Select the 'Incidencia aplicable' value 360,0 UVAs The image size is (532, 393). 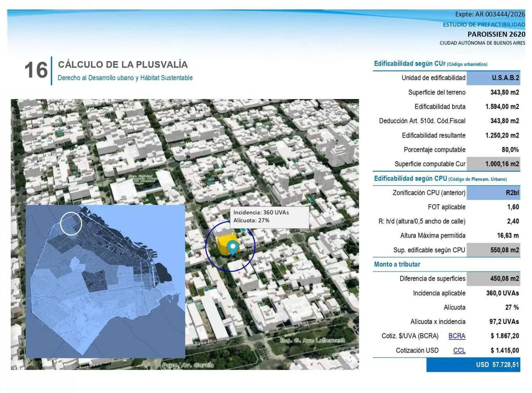click(503, 293)
